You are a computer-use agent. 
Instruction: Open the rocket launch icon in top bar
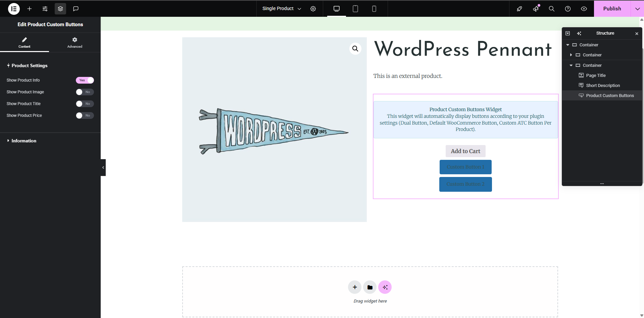519,9
